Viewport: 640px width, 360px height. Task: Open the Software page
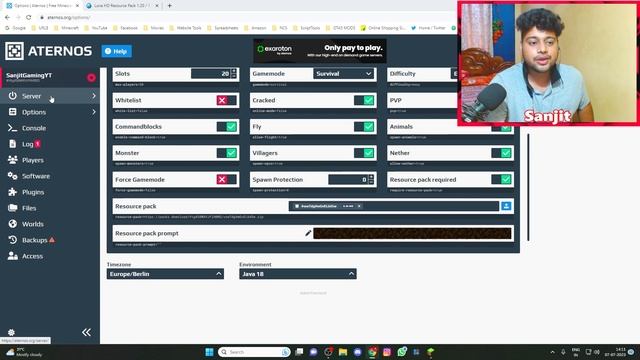(x=36, y=176)
